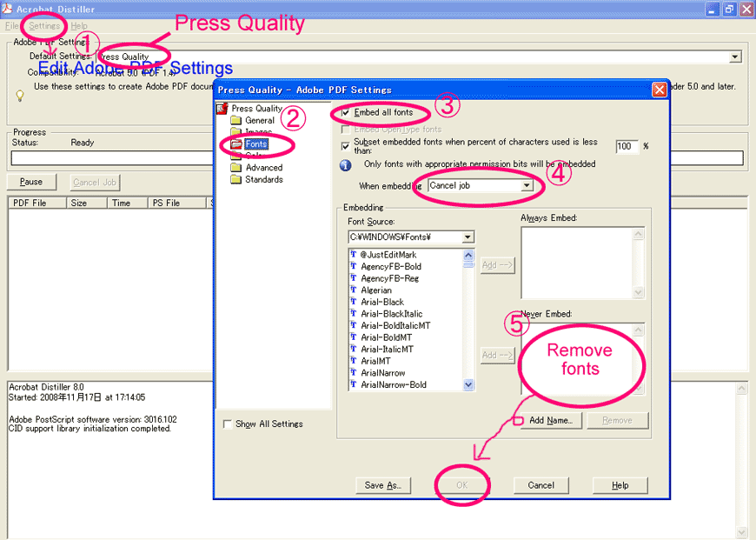Click the TrueType icon beside Algerian

coord(354,290)
